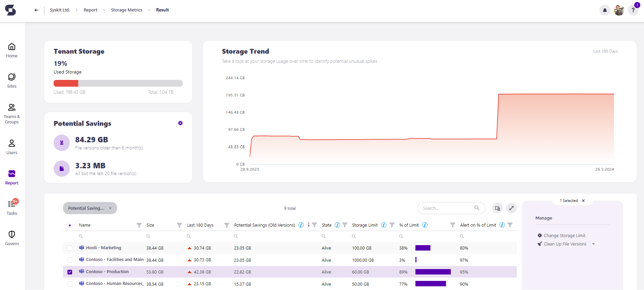Open Report in the sidebar
The image size is (644, 290).
12,177
